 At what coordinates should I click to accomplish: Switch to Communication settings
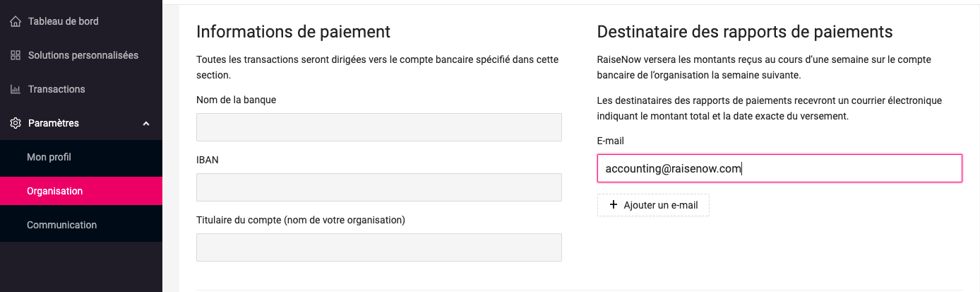coord(61,225)
